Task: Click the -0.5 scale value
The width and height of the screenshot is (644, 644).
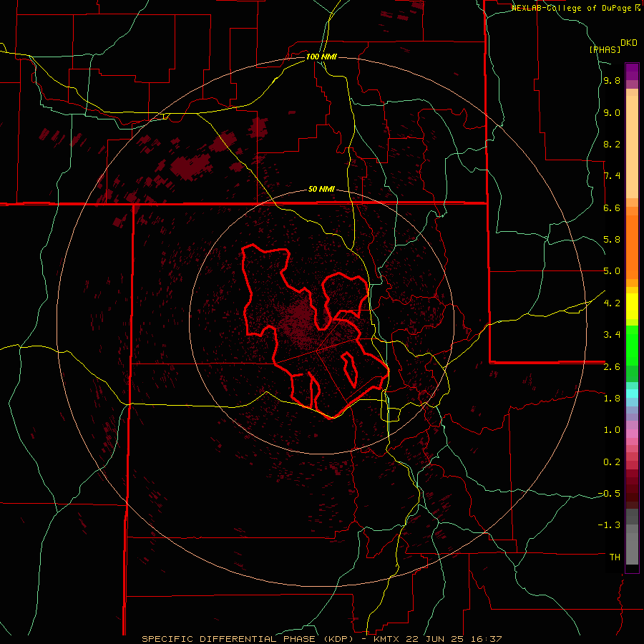Action: click(609, 494)
